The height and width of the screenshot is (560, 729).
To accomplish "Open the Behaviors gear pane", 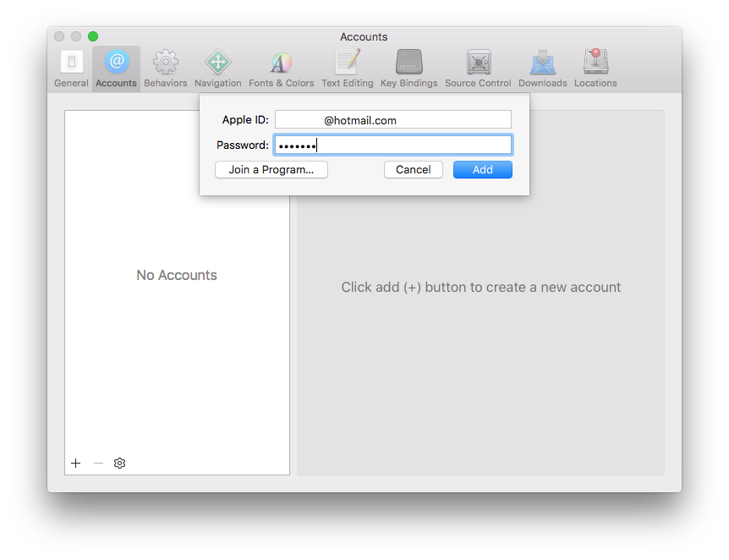I will pyautogui.click(x=166, y=69).
